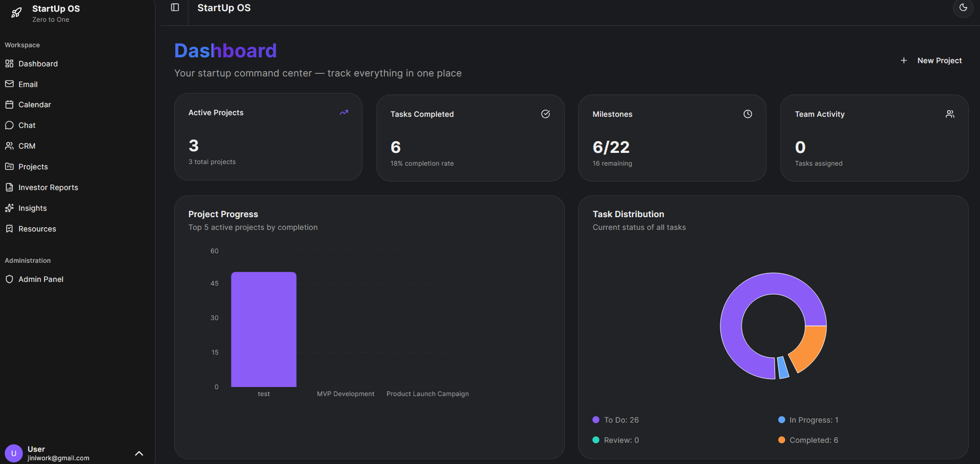This screenshot has width=980, height=464.
Task: Click the Review: 0 legend text
Action: [x=621, y=440]
